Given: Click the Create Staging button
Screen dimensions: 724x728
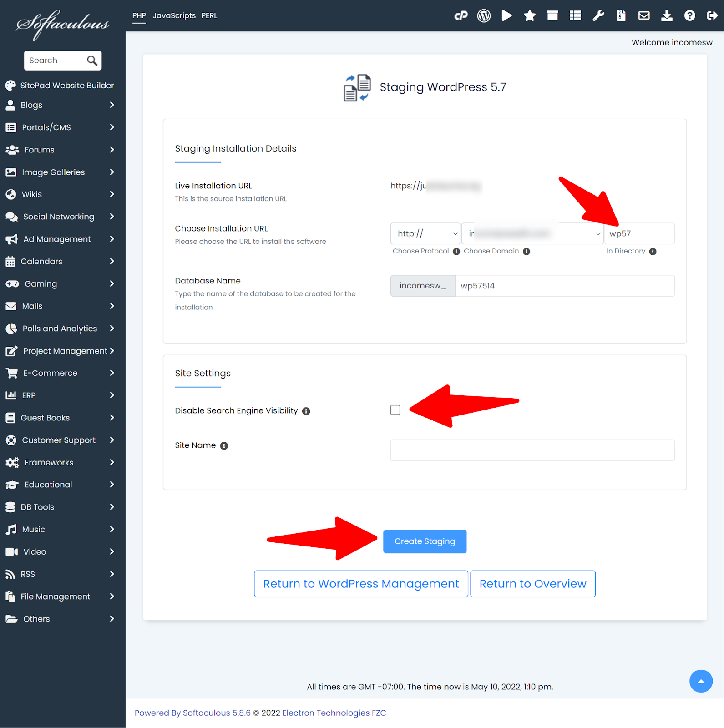Looking at the screenshot, I should (x=425, y=541).
